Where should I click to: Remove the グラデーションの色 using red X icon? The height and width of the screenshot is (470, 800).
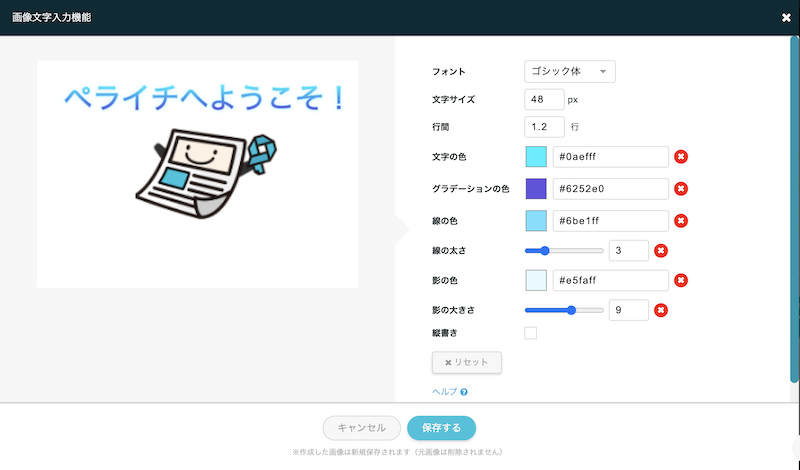681,189
